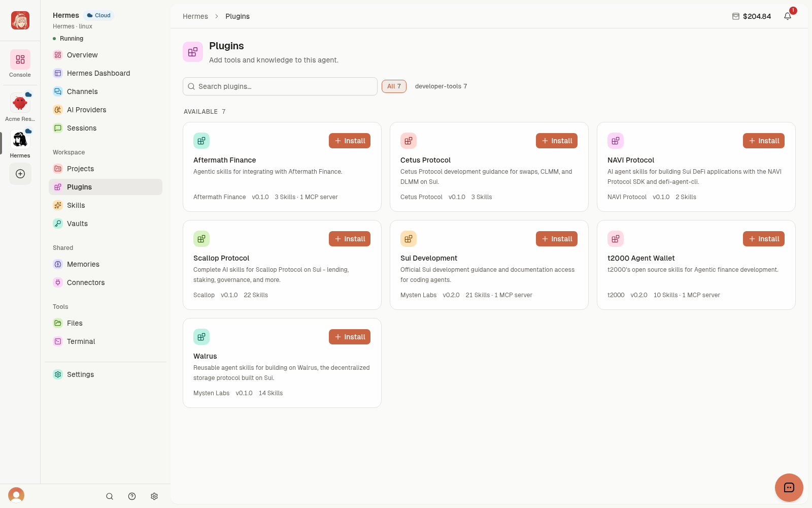The image size is (812, 508).
Task: Open Skills in the sidebar
Action: [106, 205]
